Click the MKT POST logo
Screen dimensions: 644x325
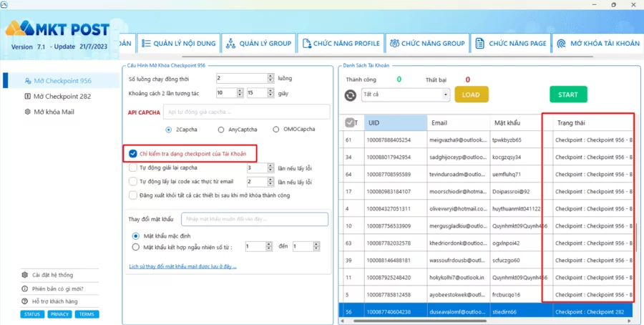tap(57, 29)
